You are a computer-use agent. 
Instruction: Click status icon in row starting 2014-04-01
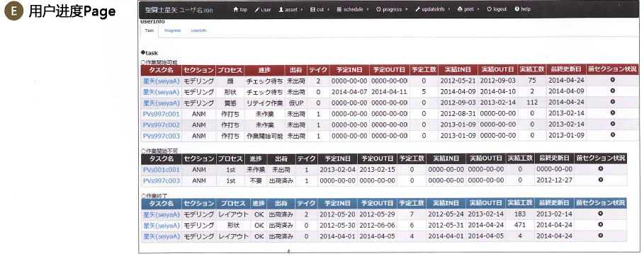pyautogui.click(x=601, y=236)
